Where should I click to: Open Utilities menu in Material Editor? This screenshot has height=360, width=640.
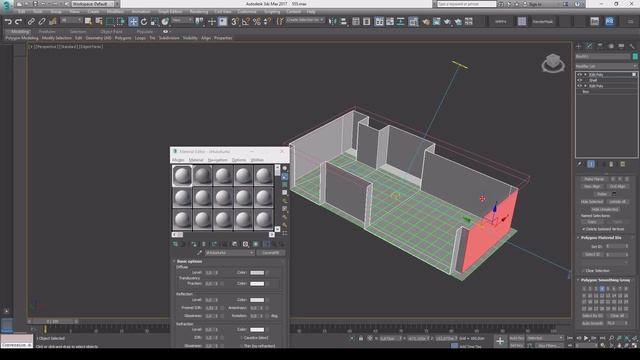point(257,160)
